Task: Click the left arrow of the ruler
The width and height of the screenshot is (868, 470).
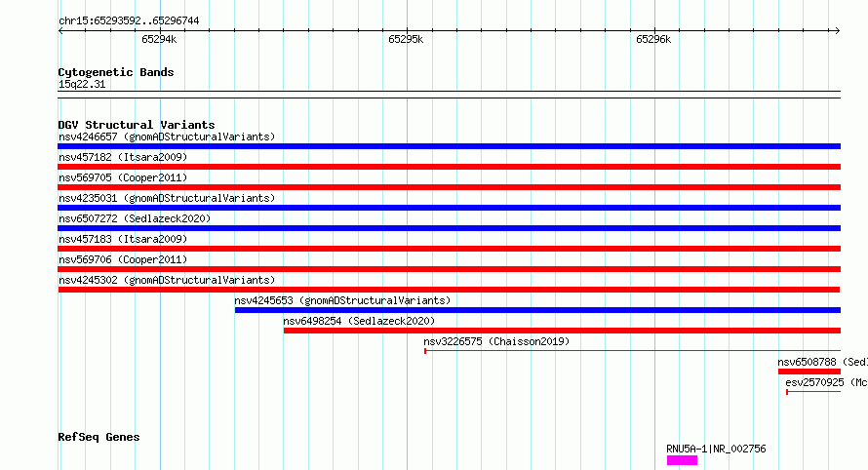Action: pyautogui.click(x=60, y=31)
